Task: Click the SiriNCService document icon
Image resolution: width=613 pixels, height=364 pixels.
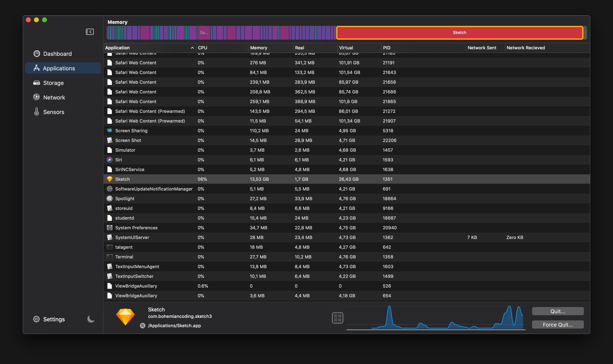Action: coord(109,169)
